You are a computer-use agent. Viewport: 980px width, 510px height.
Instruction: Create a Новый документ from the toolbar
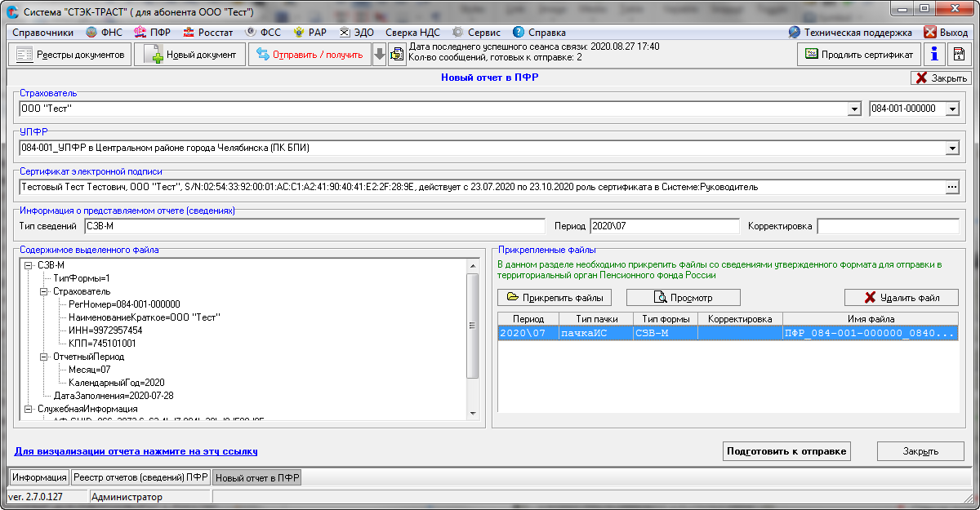190,55
